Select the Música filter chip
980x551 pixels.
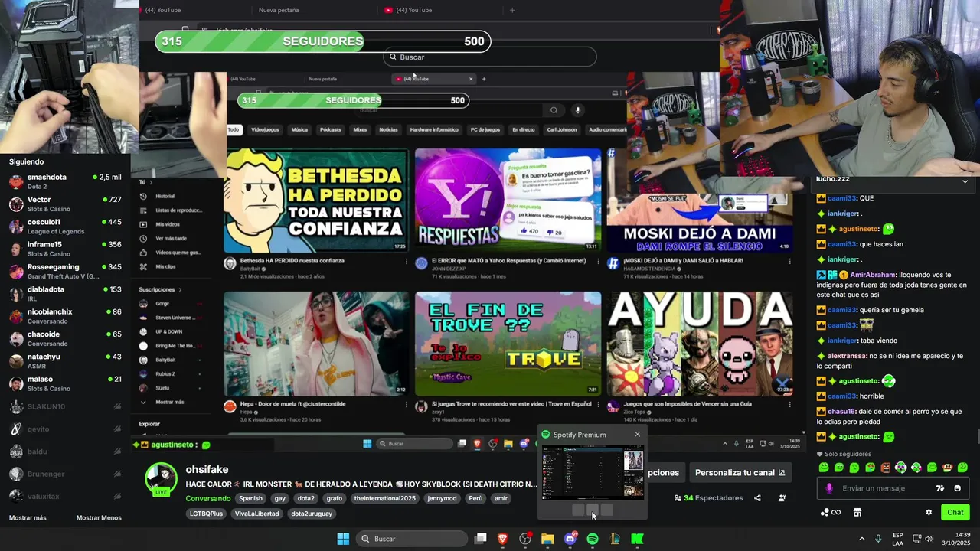point(299,129)
